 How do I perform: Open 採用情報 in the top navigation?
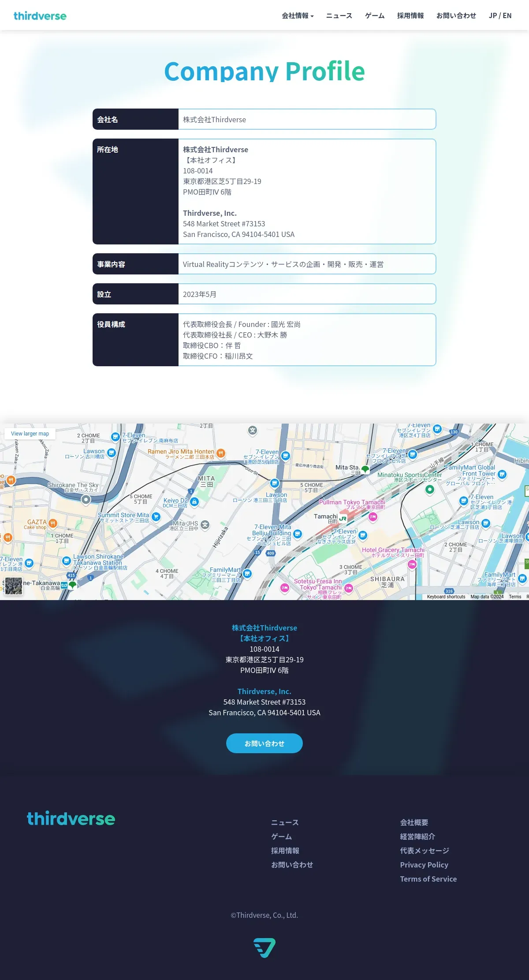click(410, 16)
